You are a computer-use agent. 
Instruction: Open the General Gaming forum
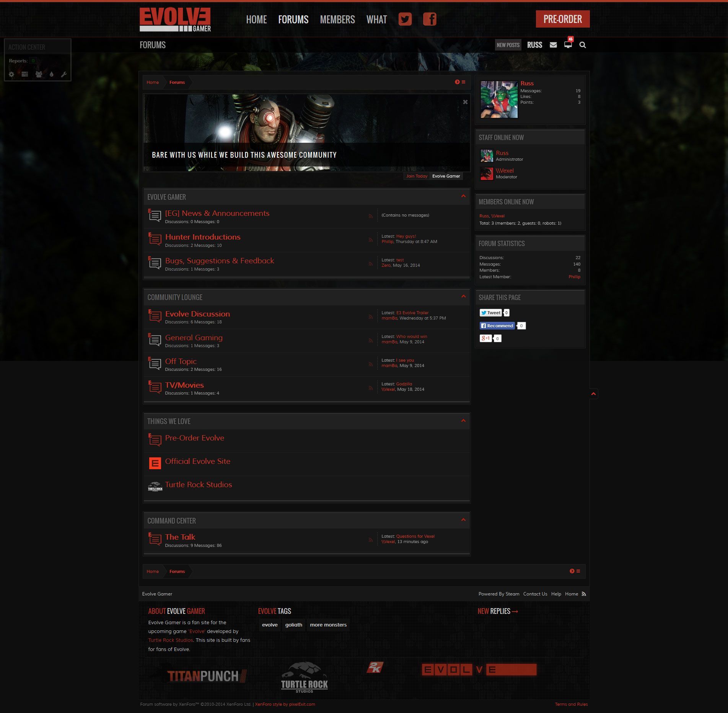(x=194, y=338)
